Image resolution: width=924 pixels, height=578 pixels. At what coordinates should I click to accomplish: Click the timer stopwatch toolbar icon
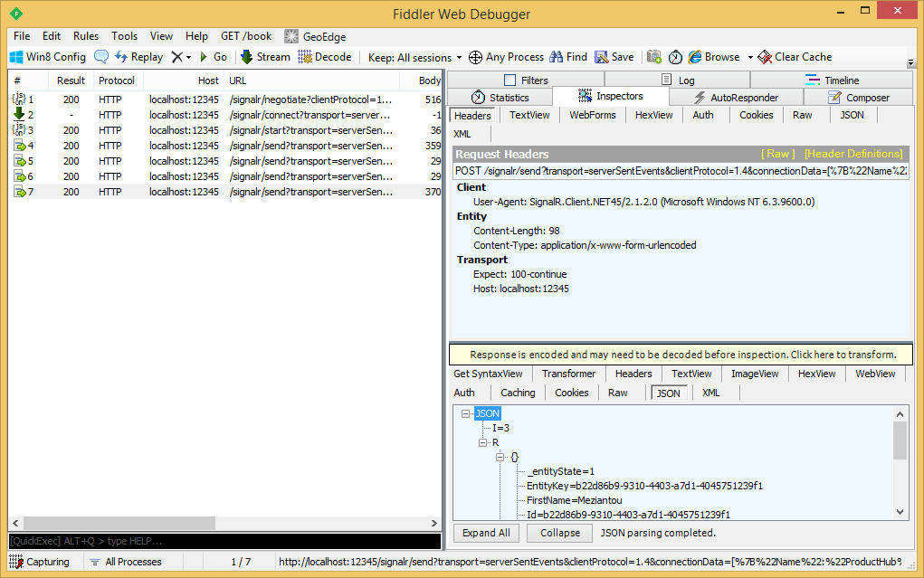(x=675, y=57)
